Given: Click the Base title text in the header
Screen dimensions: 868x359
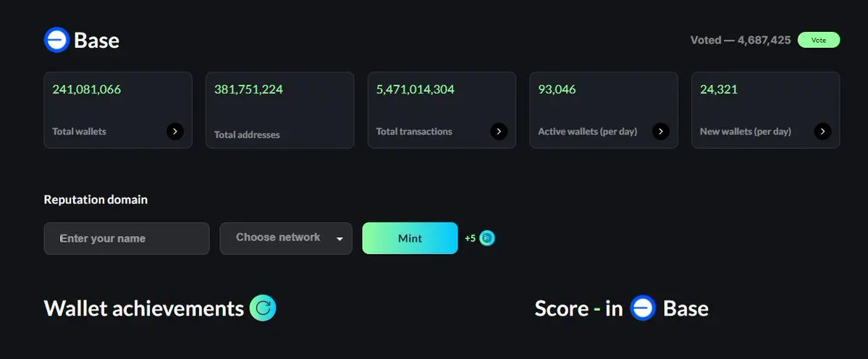Looking at the screenshot, I should click(96, 41).
